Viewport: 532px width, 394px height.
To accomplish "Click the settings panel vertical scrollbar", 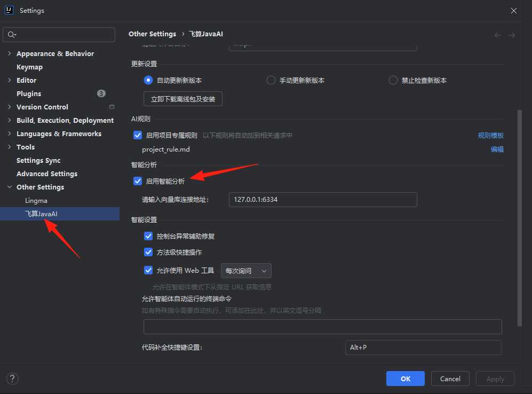I will [x=519, y=218].
